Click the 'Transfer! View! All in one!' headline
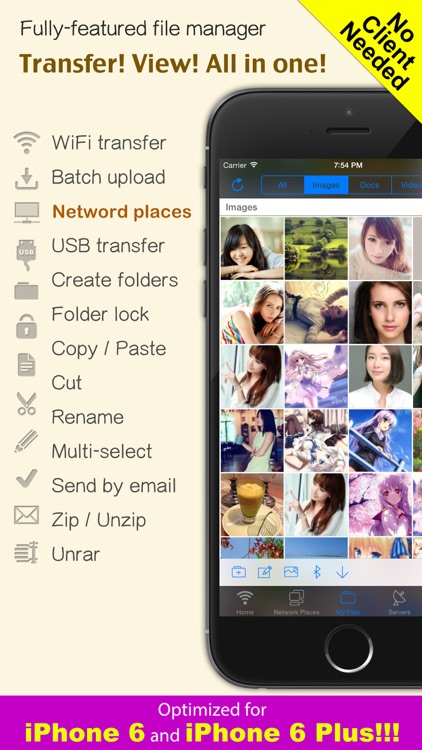This screenshot has height=750, width=422. pos(172,63)
